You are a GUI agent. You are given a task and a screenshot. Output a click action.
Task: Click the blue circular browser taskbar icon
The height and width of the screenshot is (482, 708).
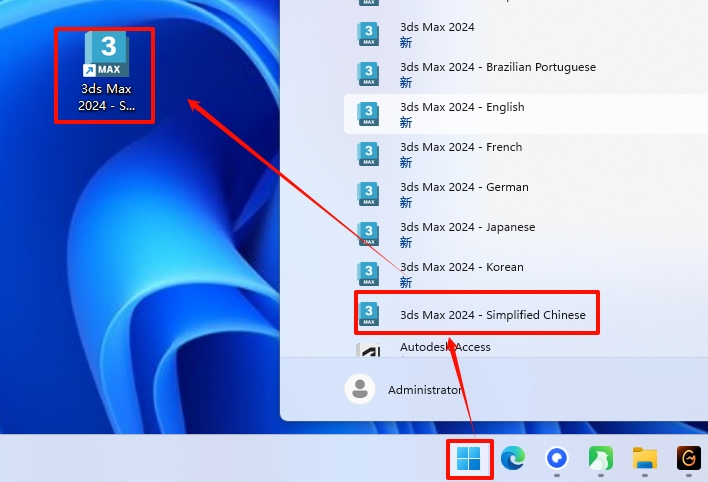point(557,459)
